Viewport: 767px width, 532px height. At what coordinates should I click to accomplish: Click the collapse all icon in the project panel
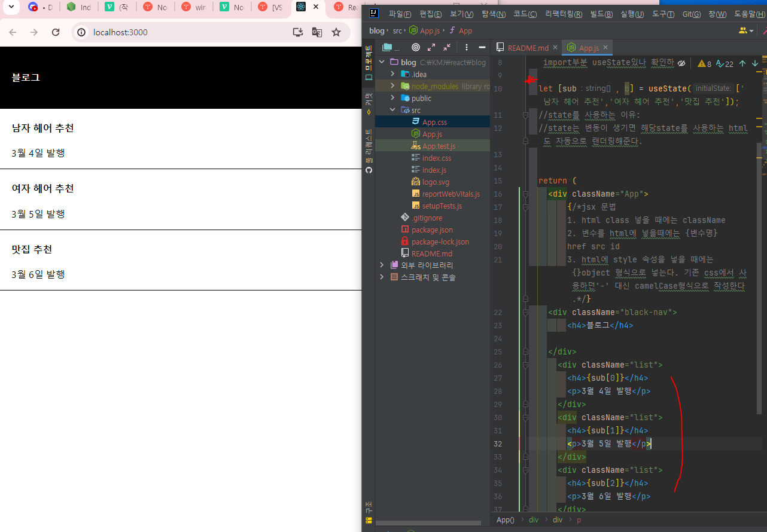[x=447, y=47]
